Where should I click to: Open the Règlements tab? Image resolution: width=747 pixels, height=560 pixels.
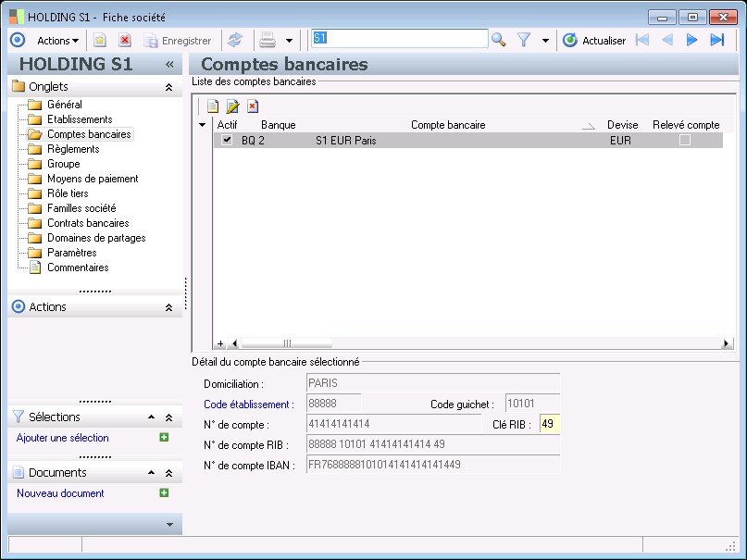[73, 149]
